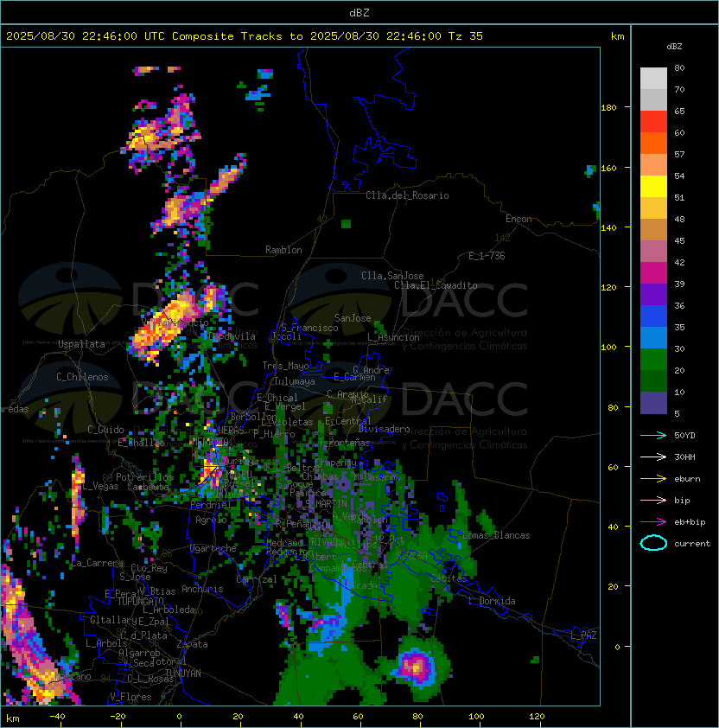Click the '50YD' legend label
The width and height of the screenshot is (719, 728).
(x=684, y=436)
